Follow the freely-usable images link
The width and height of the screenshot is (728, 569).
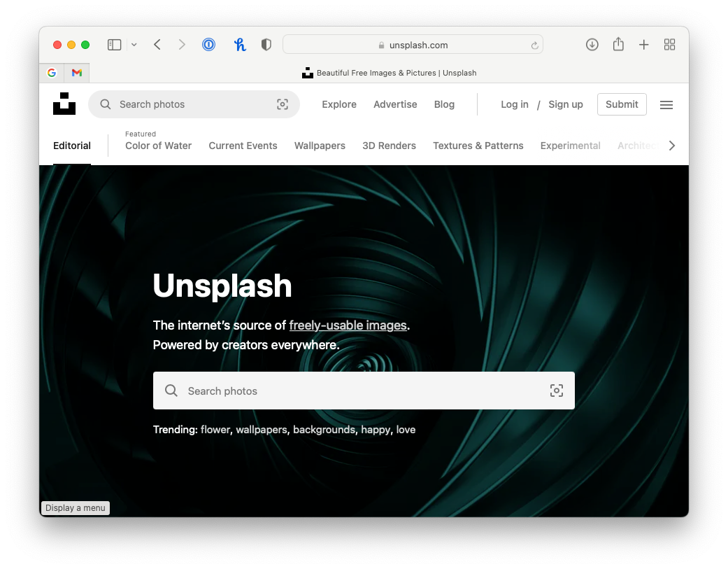348,325
